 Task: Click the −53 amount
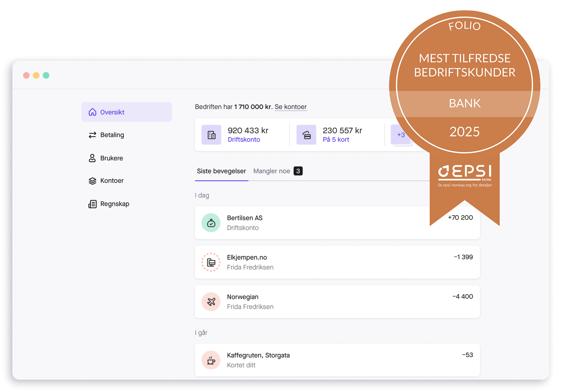pos(467,355)
